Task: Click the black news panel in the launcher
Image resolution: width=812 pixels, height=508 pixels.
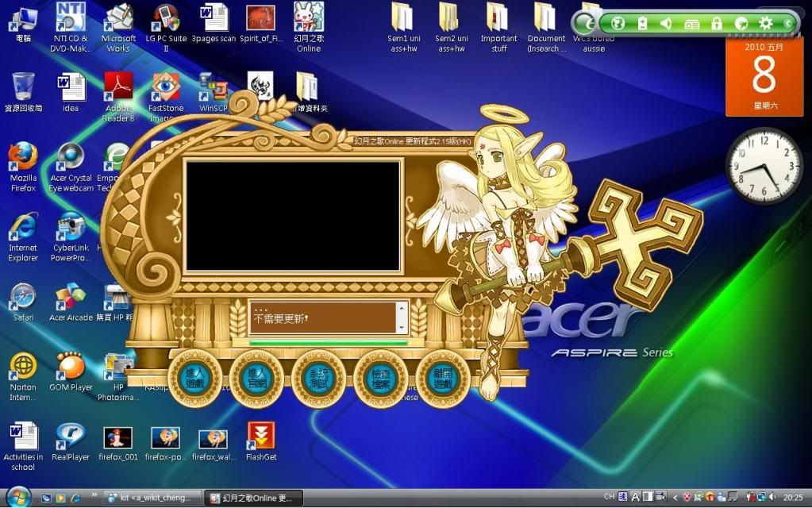Action: [293, 215]
